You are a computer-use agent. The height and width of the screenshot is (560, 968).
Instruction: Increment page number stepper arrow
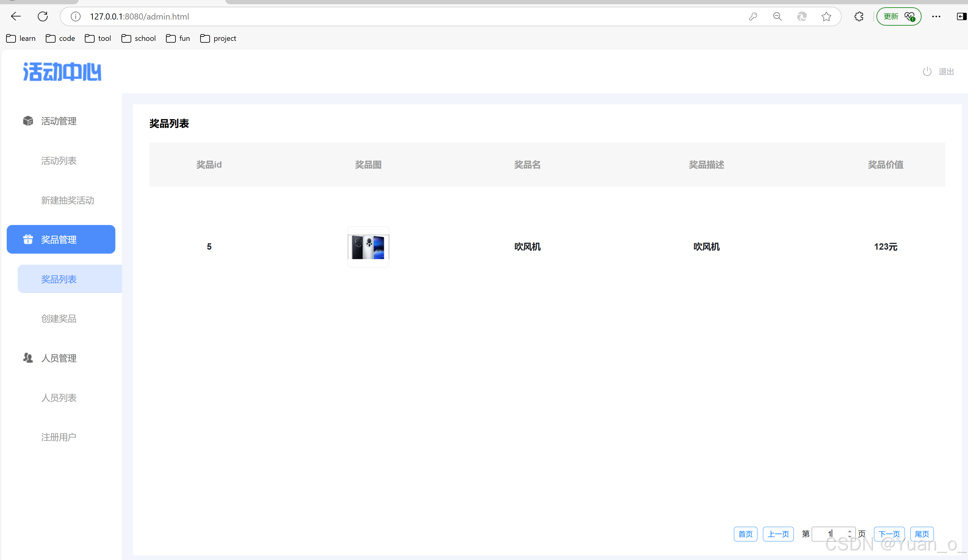click(x=850, y=531)
